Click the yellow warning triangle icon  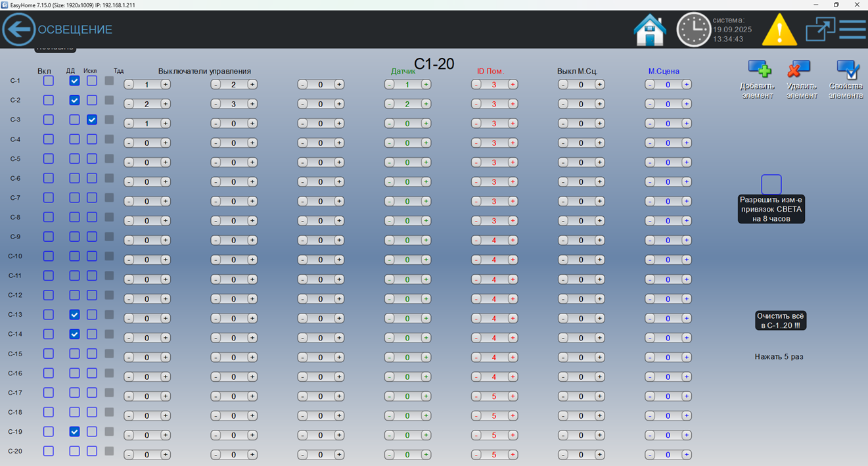coord(779,30)
